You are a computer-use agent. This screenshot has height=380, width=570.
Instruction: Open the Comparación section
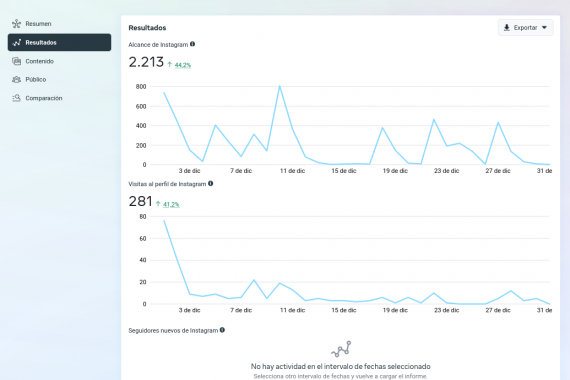pos(59,98)
